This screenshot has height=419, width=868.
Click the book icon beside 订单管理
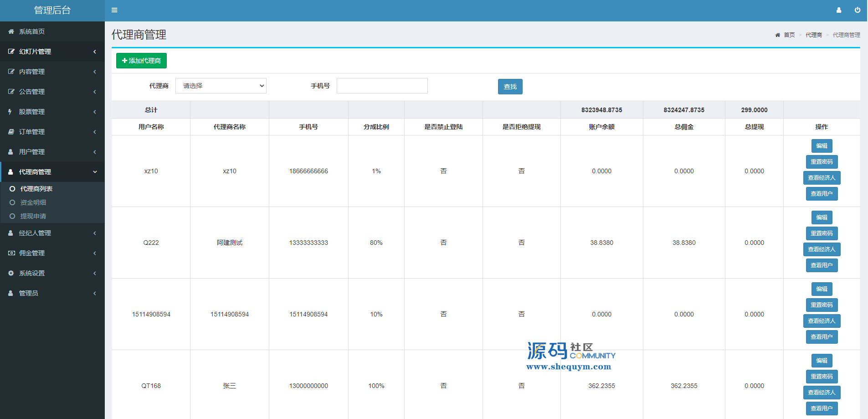tap(11, 132)
